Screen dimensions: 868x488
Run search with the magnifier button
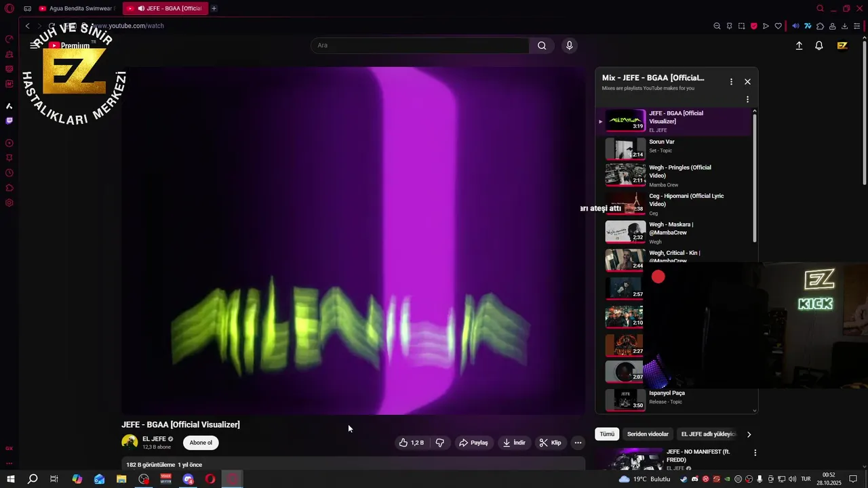pos(542,45)
